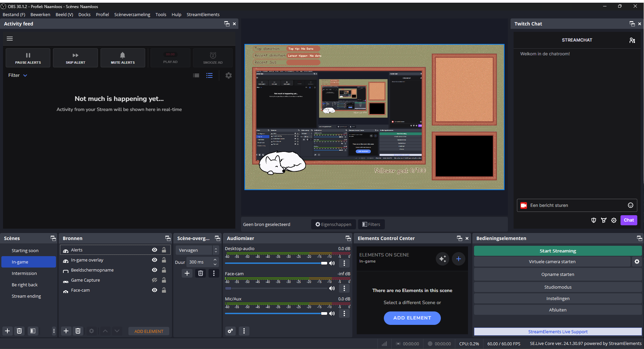644x349 pixels.
Task: Click the Studiomodus button
Action: pyautogui.click(x=558, y=287)
